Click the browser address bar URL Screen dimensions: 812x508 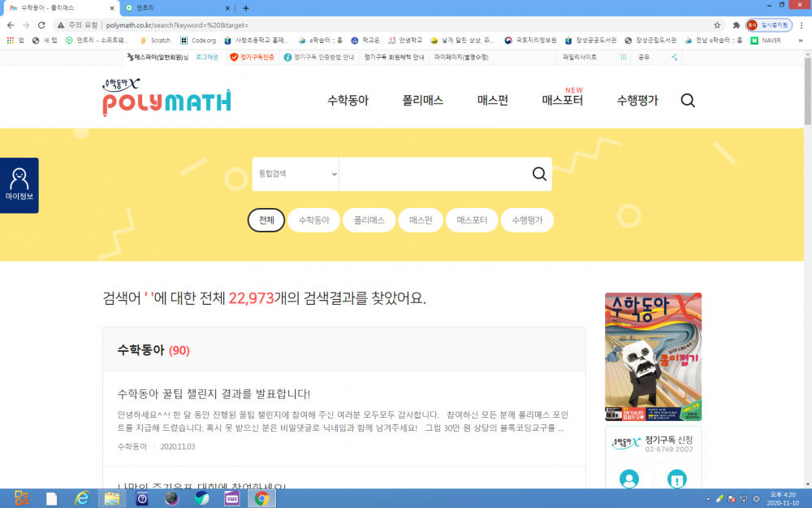point(177,25)
